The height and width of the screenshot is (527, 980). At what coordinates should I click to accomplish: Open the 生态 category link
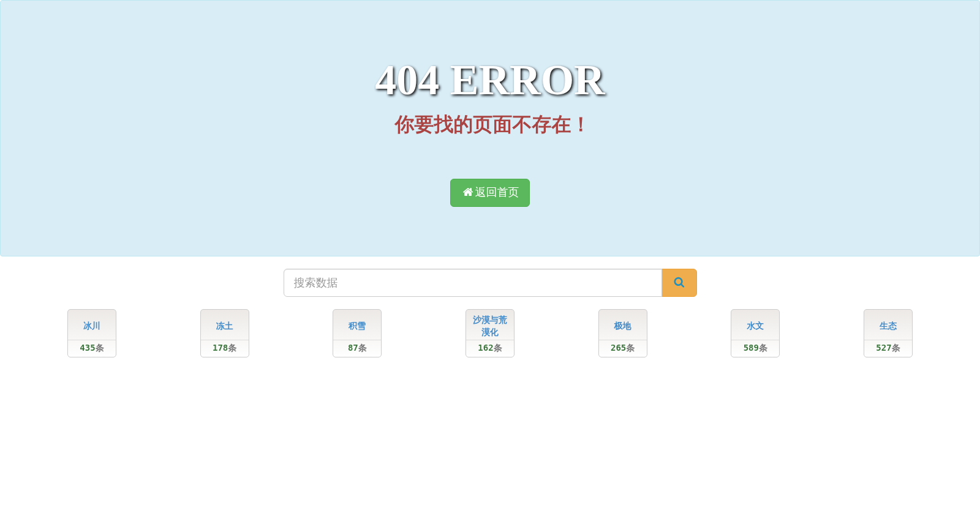[x=888, y=326]
